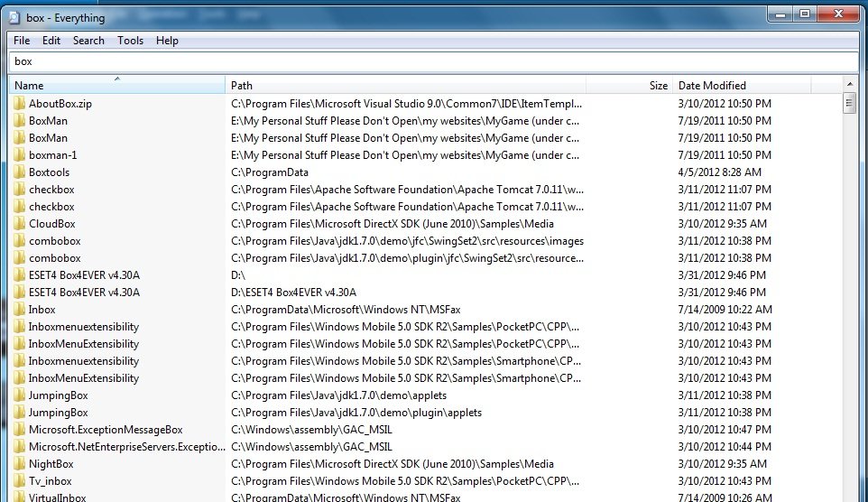
Task: Open the Tools menu
Action: pos(130,41)
